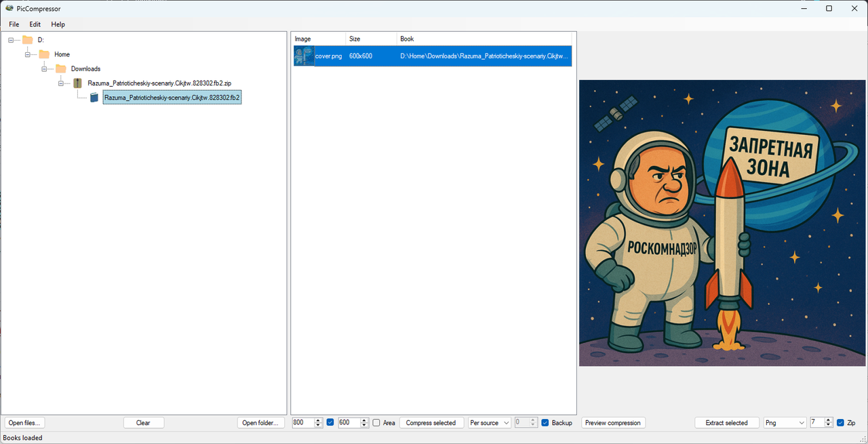Select the Razuma fb2.zip archive node
Viewport: 868px width, 444px height.
click(159, 83)
